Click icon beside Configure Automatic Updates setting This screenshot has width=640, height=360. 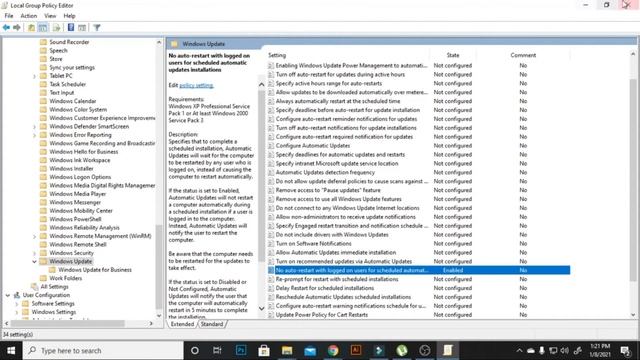pyautogui.click(x=271, y=146)
